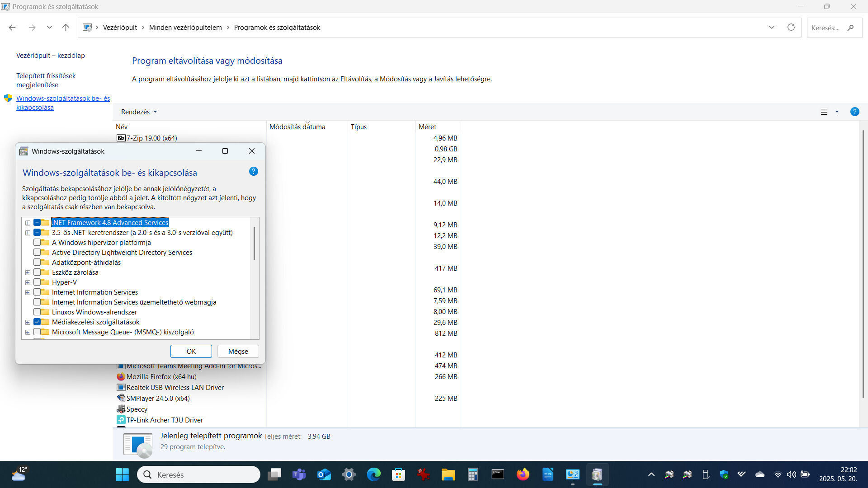Viewport: 868px width, 488px height.
Task: Click the search magnifier icon in Keresés box
Action: (850, 28)
